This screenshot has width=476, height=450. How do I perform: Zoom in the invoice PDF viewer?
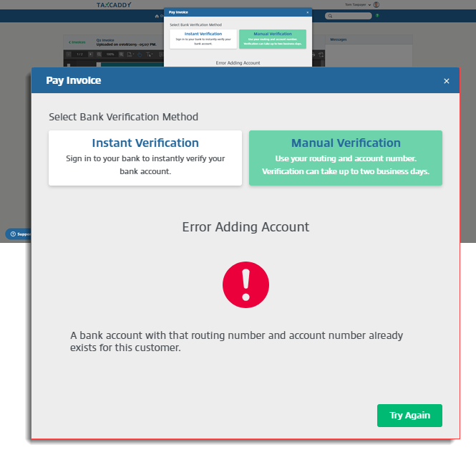(122, 54)
